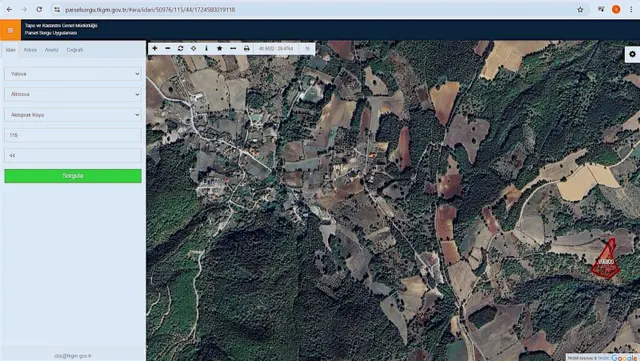Toggle the orange hamburger menu
This screenshot has width=640, height=361.
(x=10, y=30)
